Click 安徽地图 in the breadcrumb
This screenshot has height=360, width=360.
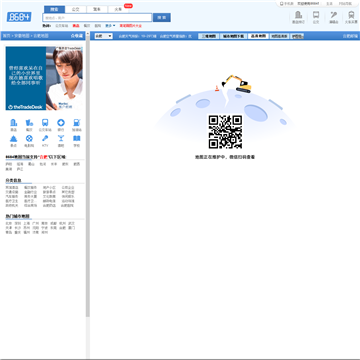(x=21, y=36)
